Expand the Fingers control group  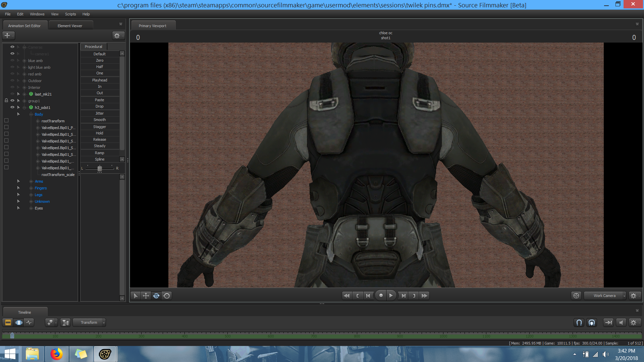pos(31,188)
